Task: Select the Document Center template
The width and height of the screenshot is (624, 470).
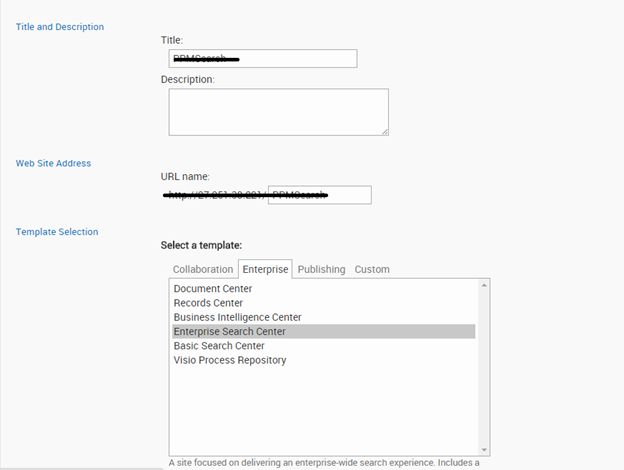Action: point(212,289)
